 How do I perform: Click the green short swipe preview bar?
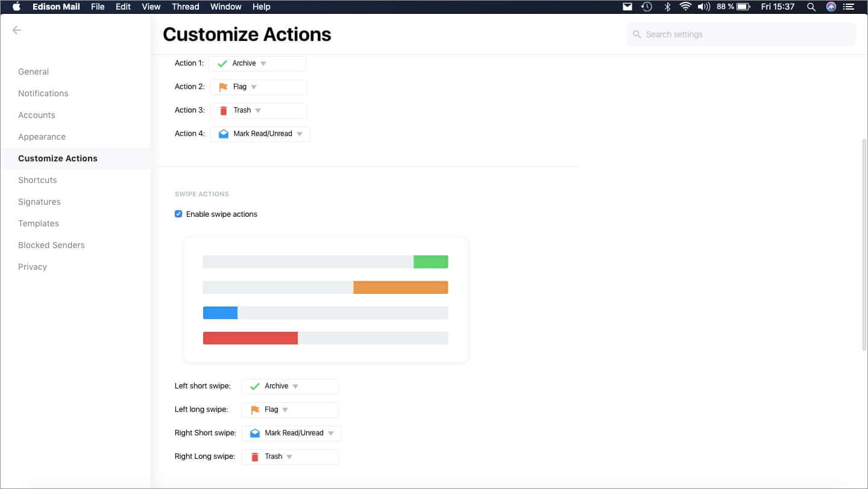point(431,262)
